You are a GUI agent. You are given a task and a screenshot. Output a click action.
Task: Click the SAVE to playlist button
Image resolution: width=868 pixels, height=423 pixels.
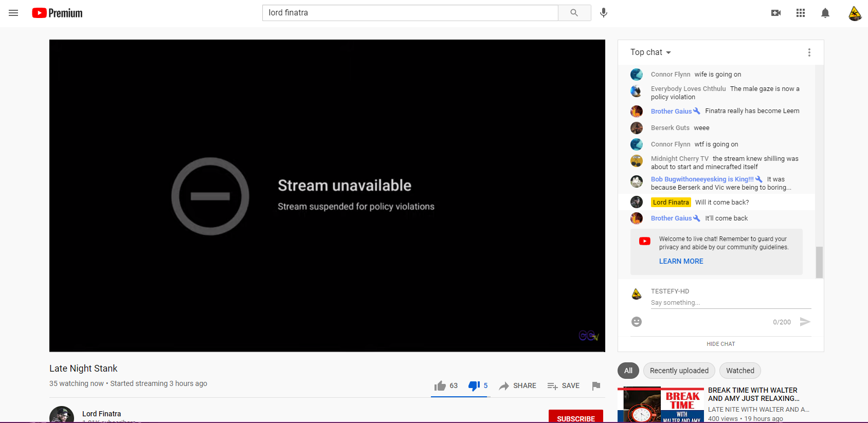[564, 386]
